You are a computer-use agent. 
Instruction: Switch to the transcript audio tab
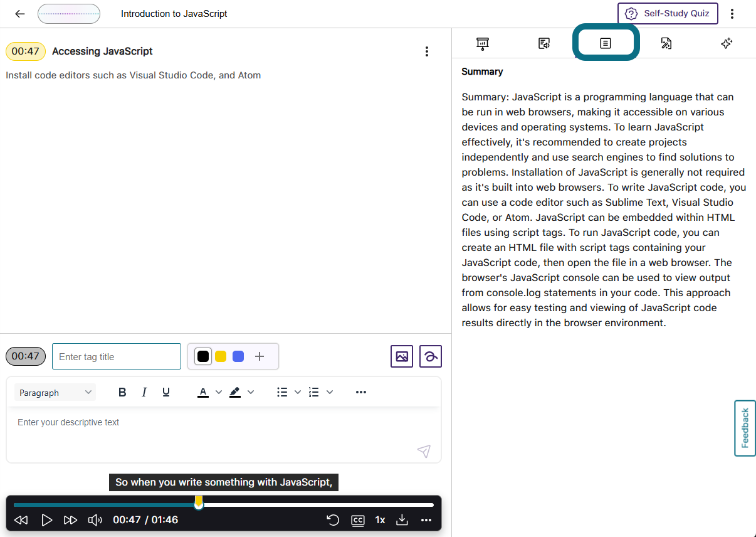544,43
